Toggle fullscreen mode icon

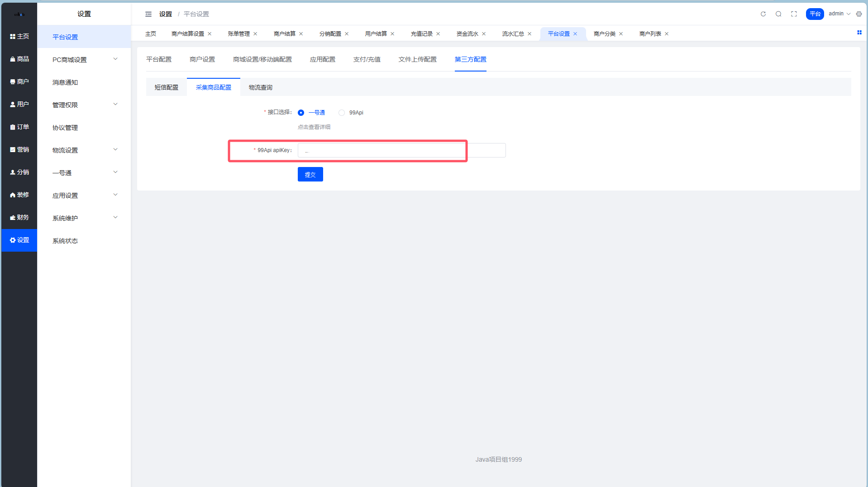point(794,14)
